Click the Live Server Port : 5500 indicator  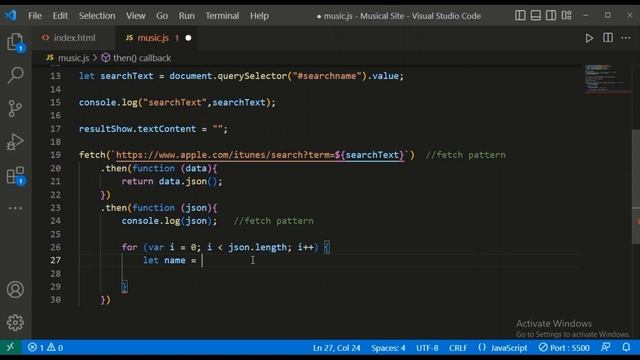pos(564,348)
